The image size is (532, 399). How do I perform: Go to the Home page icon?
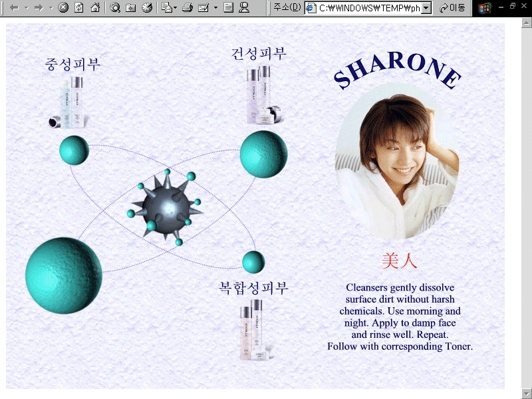click(x=95, y=7)
